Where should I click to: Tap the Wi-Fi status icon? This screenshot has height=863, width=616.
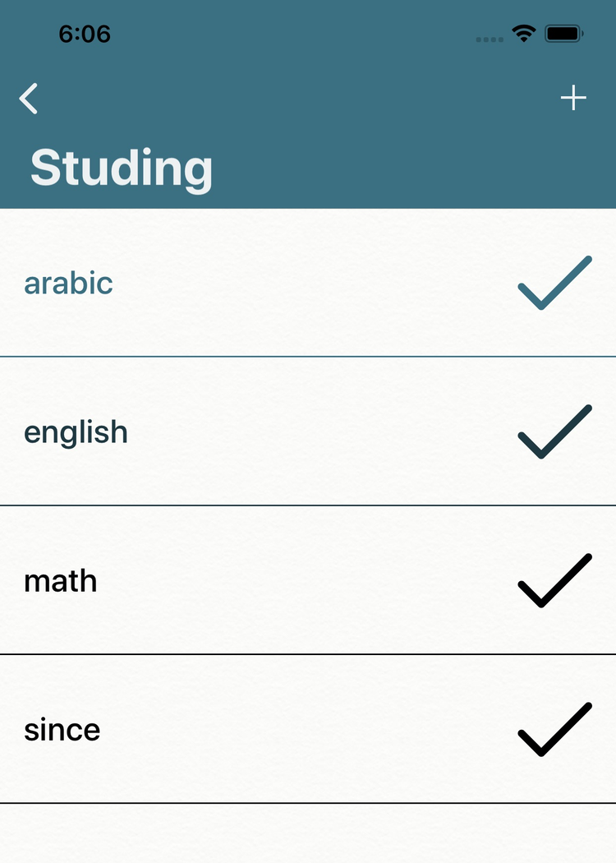click(522, 34)
